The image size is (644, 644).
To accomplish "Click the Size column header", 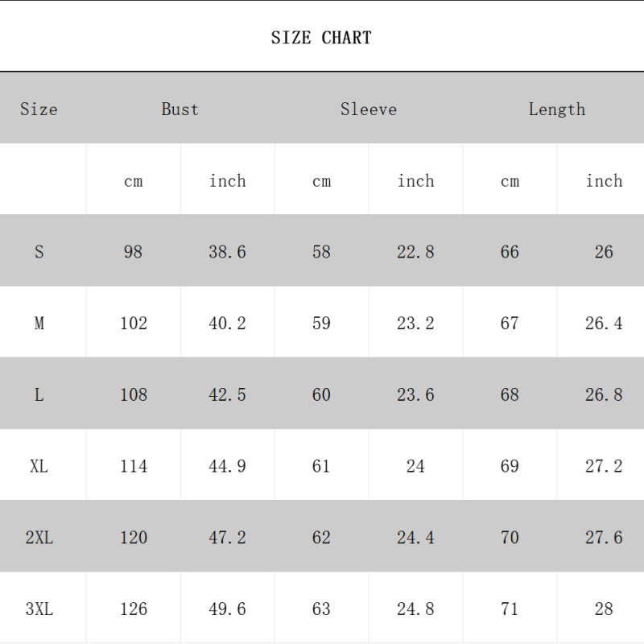I will pyautogui.click(x=39, y=109).
